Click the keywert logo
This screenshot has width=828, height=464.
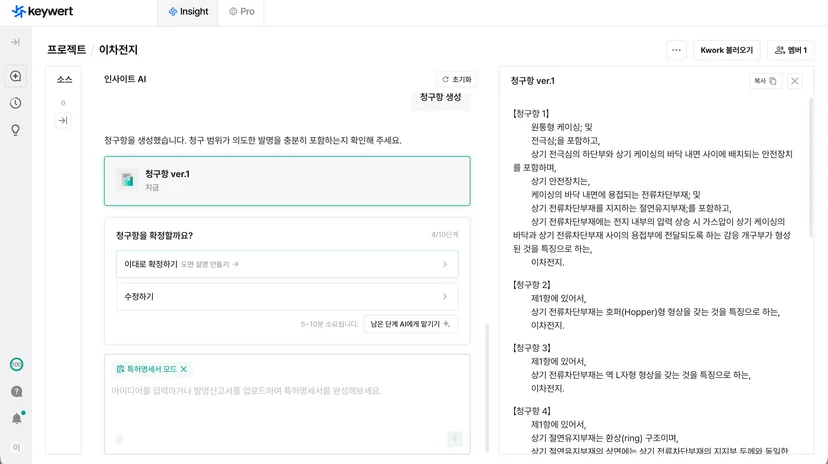click(x=42, y=11)
